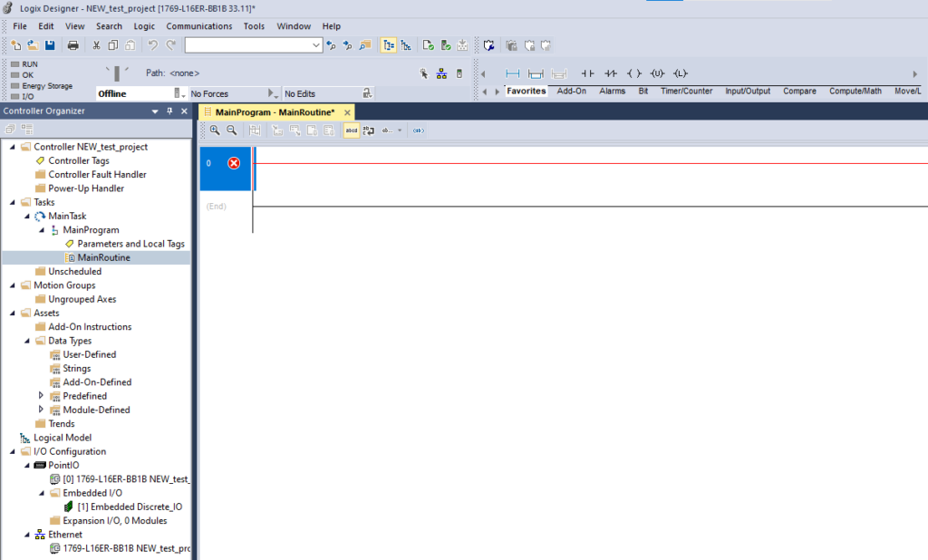Insert a new XIC examine-on contact instruction

click(587, 73)
